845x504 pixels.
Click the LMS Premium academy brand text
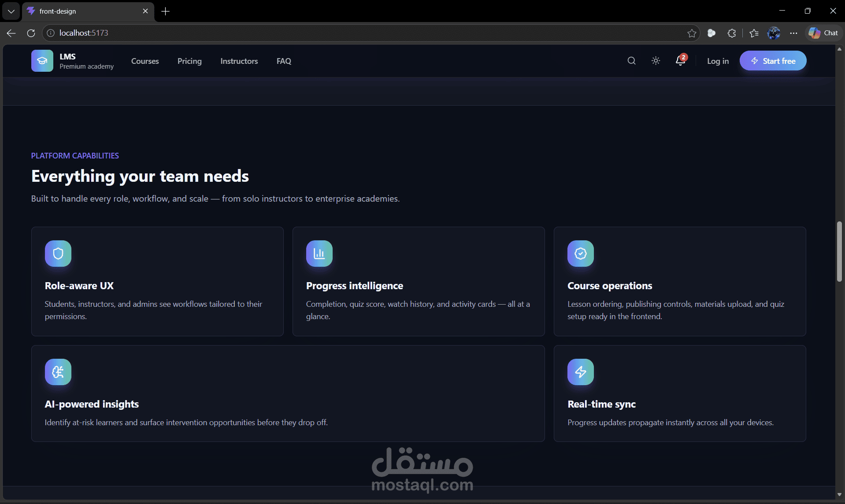[86, 61]
